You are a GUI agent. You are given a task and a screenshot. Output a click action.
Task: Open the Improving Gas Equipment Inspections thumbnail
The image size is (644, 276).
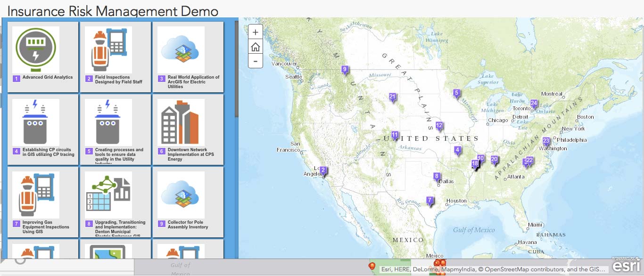pyautogui.click(x=36, y=195)
